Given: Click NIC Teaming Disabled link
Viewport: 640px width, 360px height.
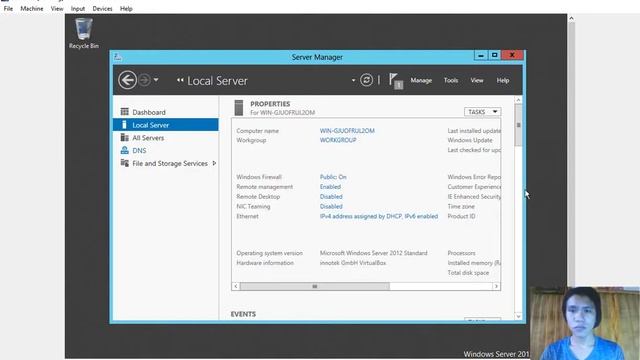Looking at the screenshot, I should 331,206.
